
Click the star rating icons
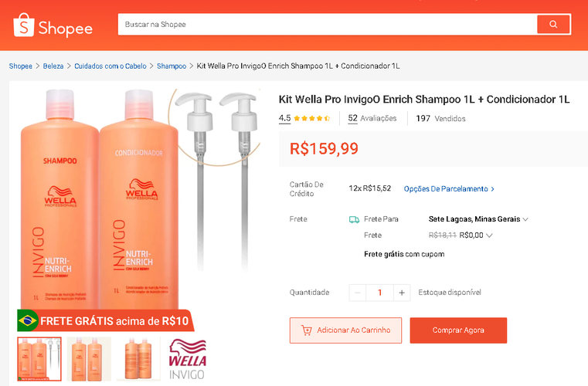[312, 118]
